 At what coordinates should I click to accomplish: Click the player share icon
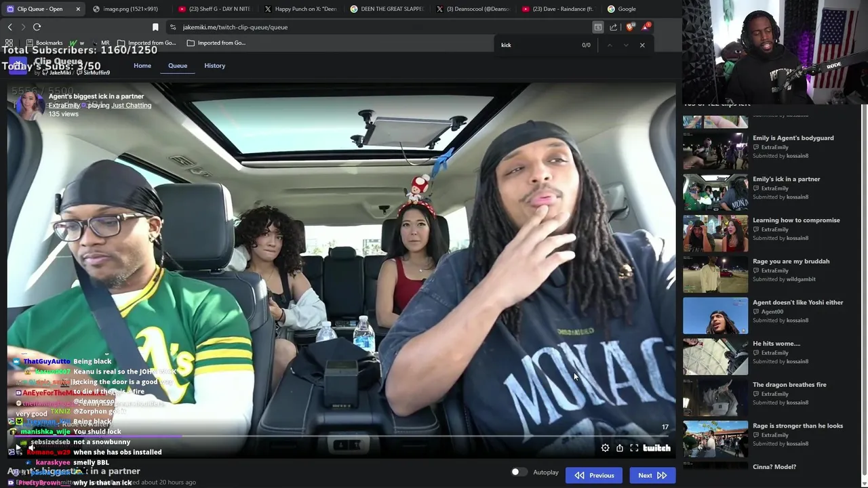(x=619, y=448)
